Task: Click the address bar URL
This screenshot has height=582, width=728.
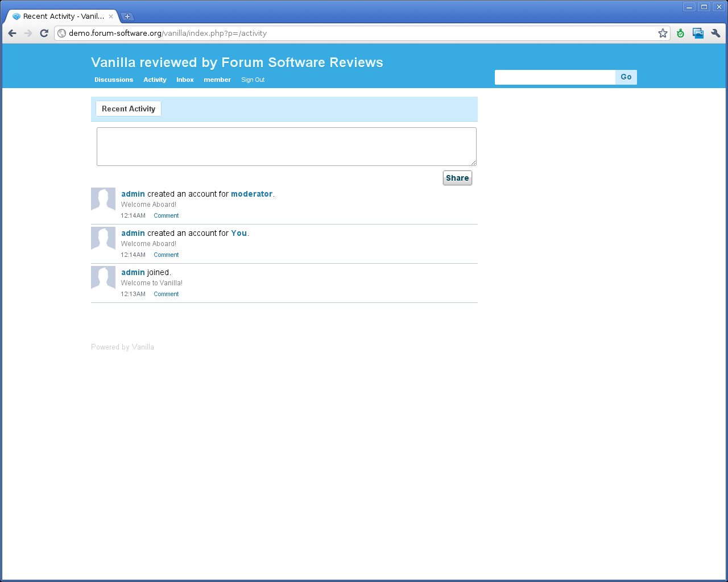Action: (x=168, y=34)
